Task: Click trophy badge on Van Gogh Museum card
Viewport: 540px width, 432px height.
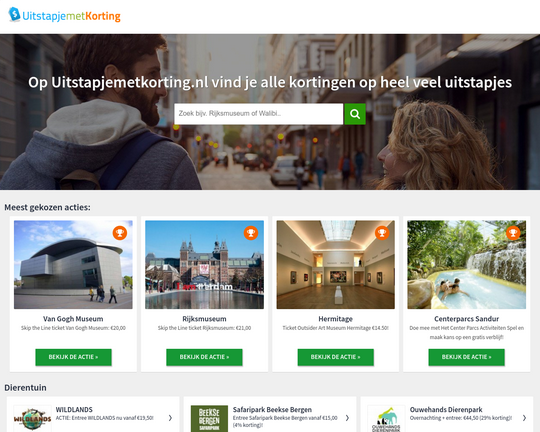Action: point(120,233)
